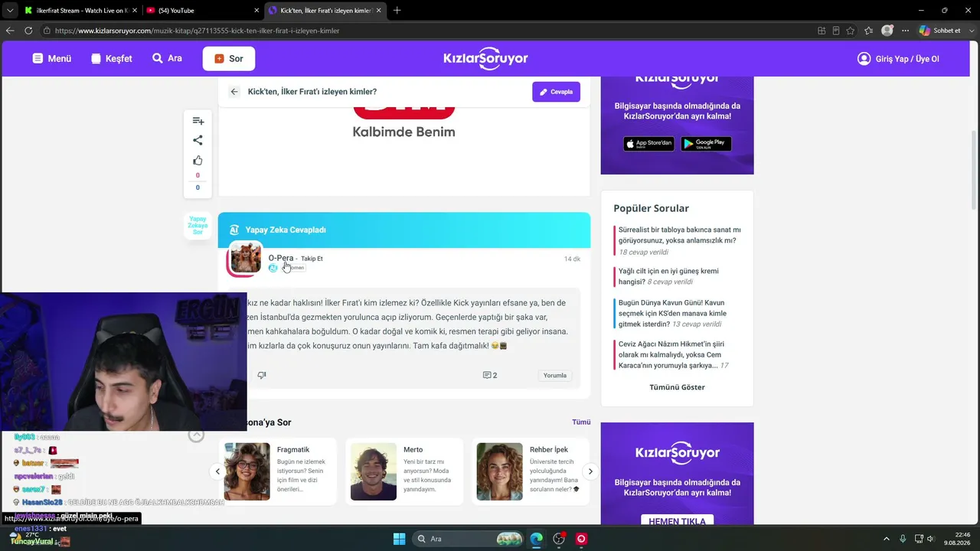The image size is (980, 551).
Task: Open the App Store download badge
Action: point(648,143)
